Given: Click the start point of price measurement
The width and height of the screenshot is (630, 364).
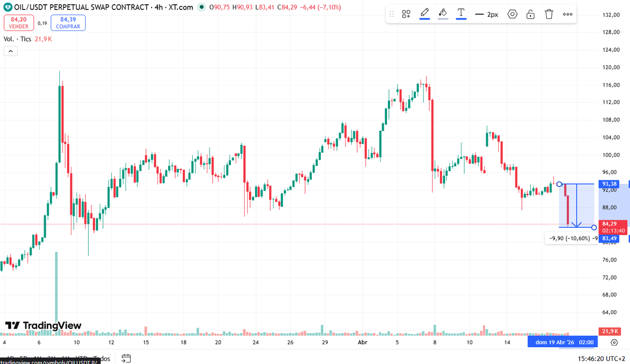Looking at the screenshot, I should 560,184.
